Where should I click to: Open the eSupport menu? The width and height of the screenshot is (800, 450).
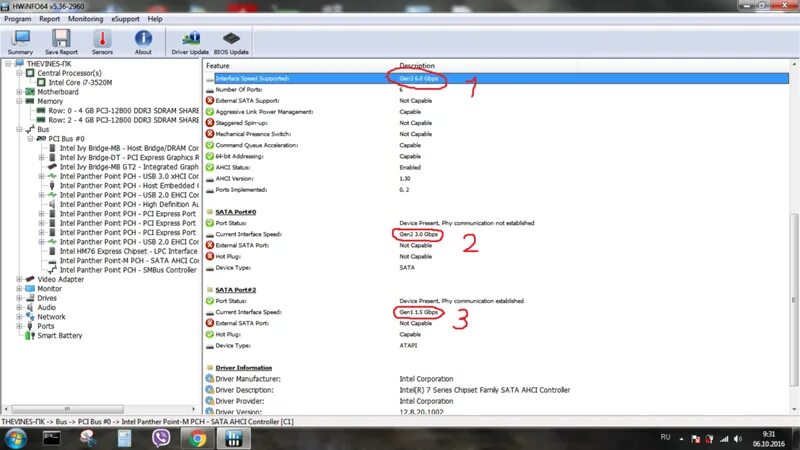tap(125, 19)
